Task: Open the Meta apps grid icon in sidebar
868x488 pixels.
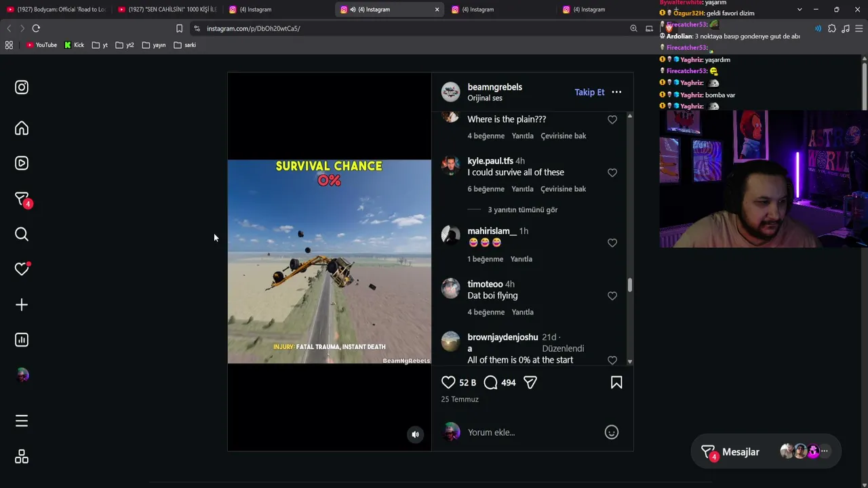Action: [22, 457]
